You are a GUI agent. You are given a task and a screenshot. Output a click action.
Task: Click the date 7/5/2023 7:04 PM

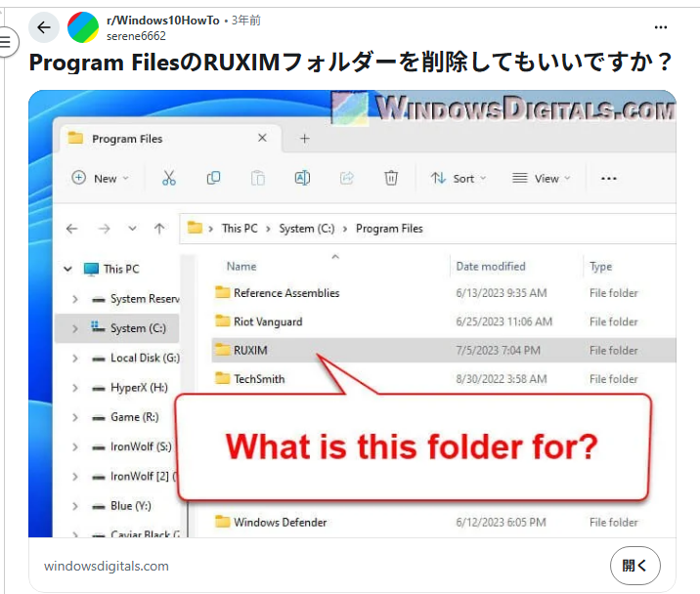(498, 351)
